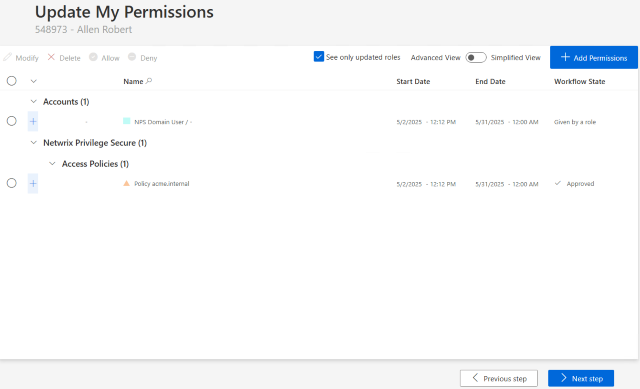Click orange triangle icon beside Policy acme.internal
This screenshot has width=640, height=389.
point(127,183)
